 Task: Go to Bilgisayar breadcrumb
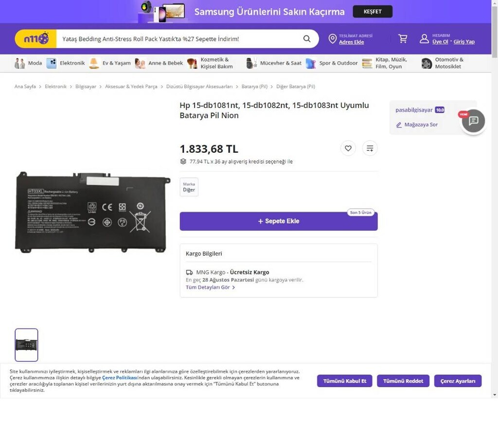click(x=86, y=87)
